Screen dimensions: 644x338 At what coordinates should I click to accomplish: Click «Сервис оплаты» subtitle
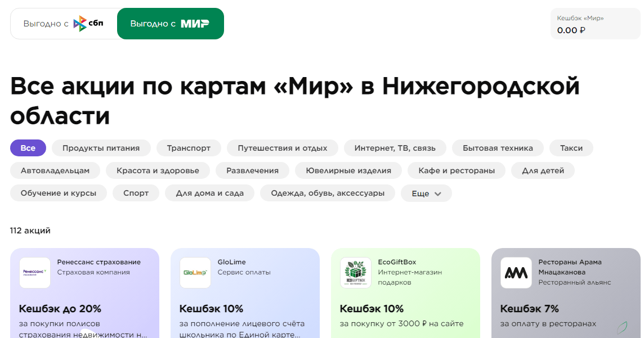point(244,272)
